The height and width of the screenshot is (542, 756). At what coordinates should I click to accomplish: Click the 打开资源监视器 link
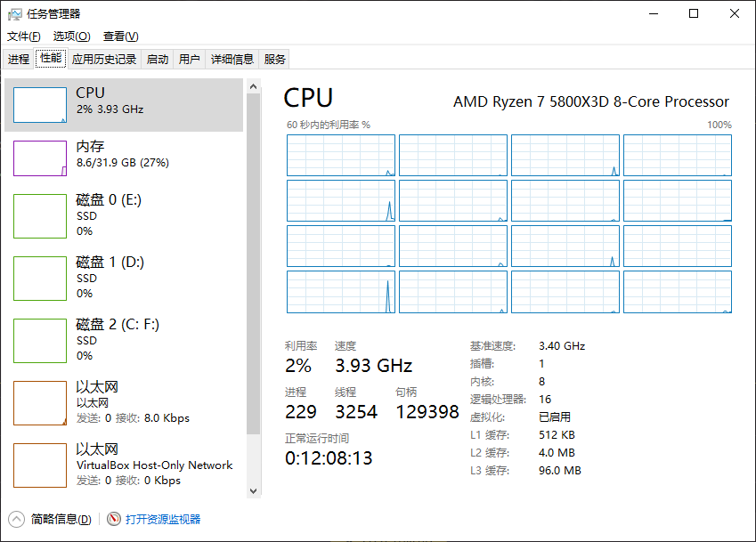(163, 519)
